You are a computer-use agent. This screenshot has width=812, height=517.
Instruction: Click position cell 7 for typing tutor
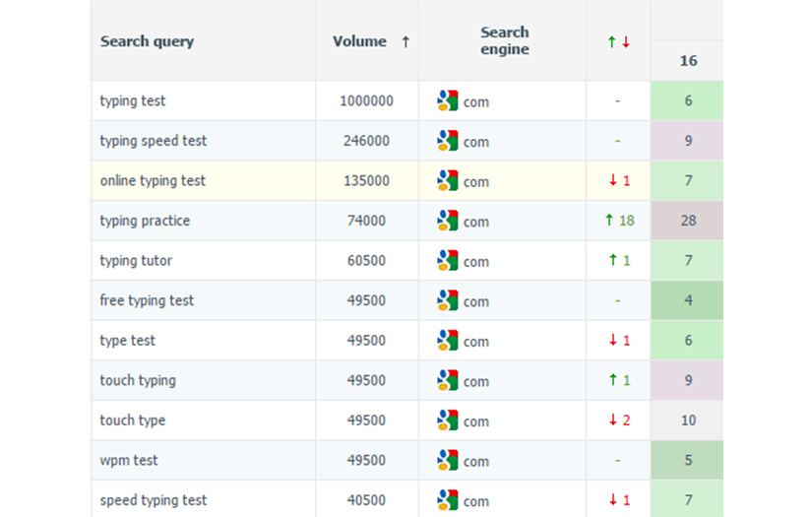(x=687, y=260)
